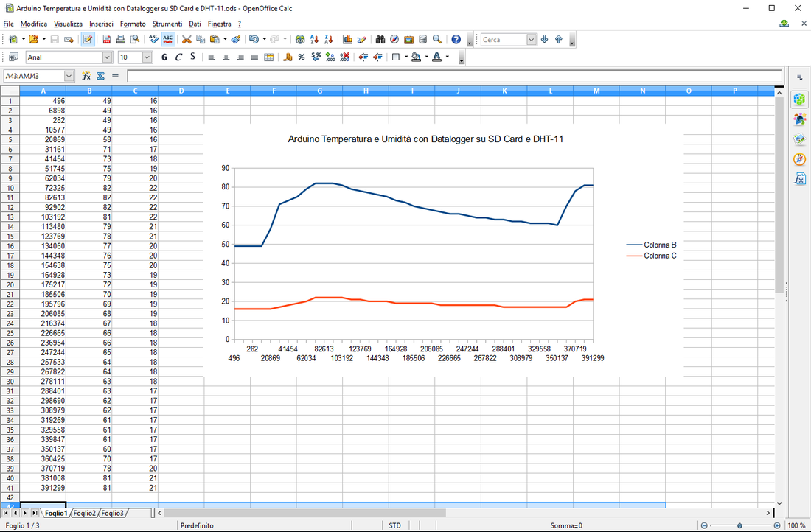Viewport: 811px width, 532px height.
Task: Find Next down arrow button
Action: [544, 39]
